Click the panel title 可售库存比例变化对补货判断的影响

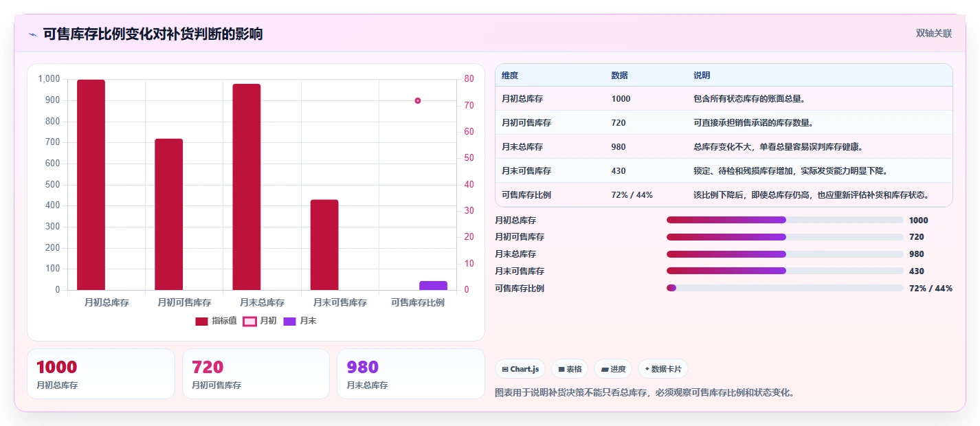153,34
